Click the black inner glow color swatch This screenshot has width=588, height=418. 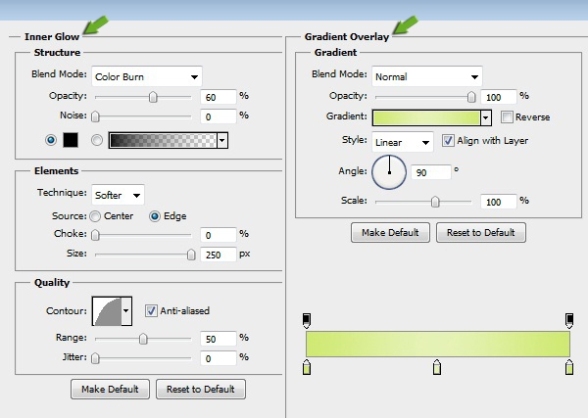tap(70, 140)
